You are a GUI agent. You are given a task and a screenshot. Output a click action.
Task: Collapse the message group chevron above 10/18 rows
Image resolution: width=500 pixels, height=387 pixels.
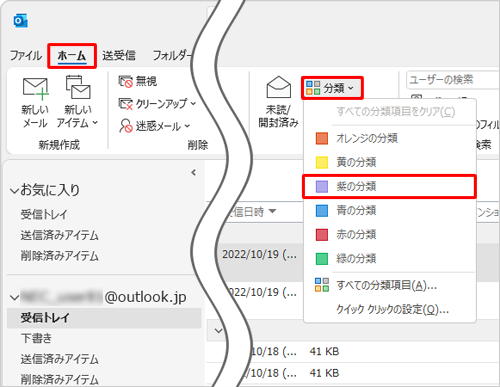click(219, 331)
